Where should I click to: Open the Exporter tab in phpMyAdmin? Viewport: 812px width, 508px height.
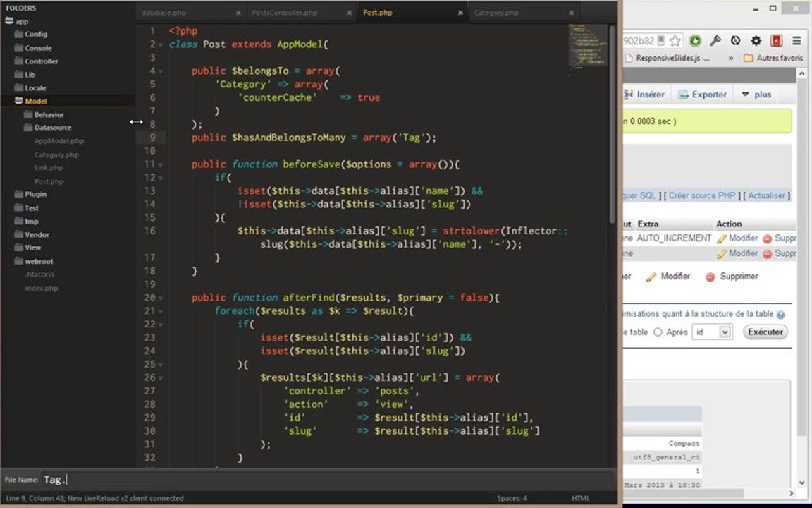coord(702,95)
